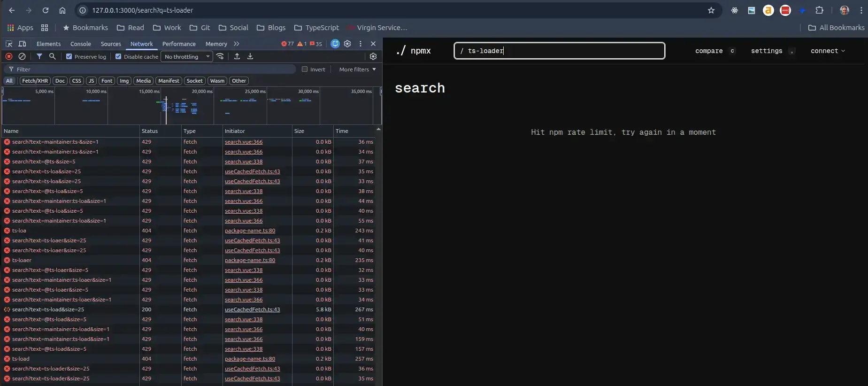Filter requests by Img type
868x386 pixels.
tap(124, 81)
